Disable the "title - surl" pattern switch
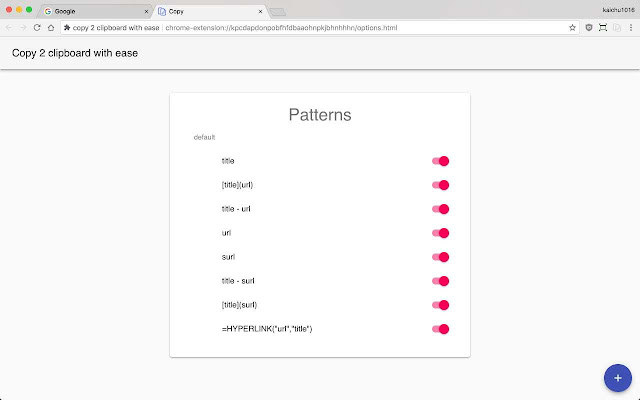The height and width of the screenshot is (400, 640). pyautogui.click(x=440, y=281)
